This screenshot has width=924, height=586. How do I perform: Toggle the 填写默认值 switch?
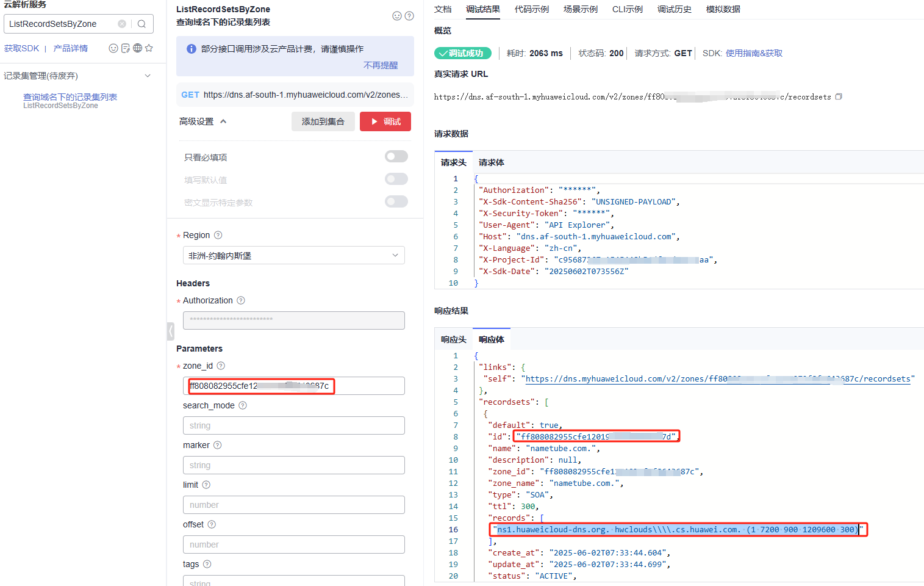[x=396, y=179]
